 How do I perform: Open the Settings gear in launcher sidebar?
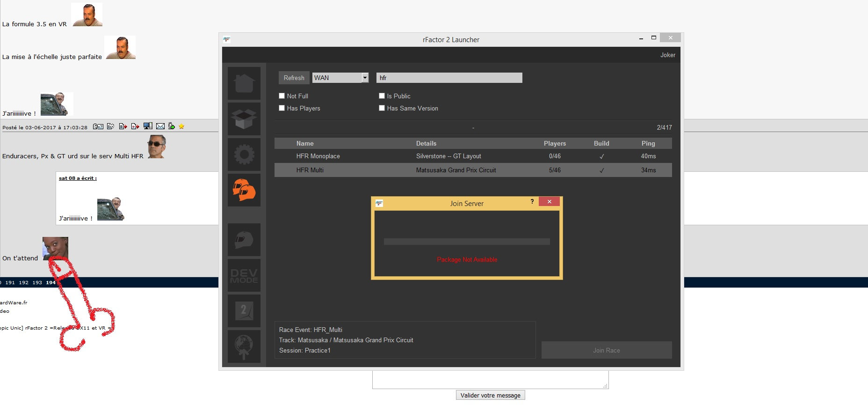pos(244,155)
